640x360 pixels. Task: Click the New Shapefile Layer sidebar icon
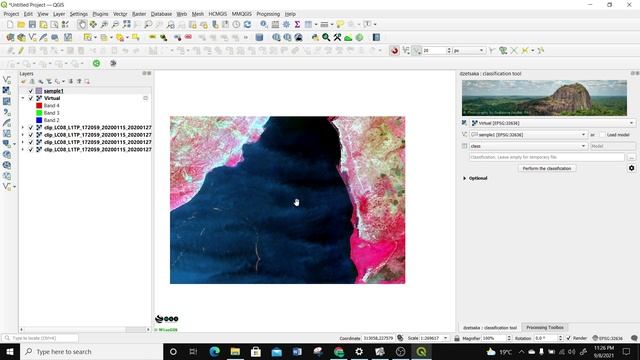[7, 80]
